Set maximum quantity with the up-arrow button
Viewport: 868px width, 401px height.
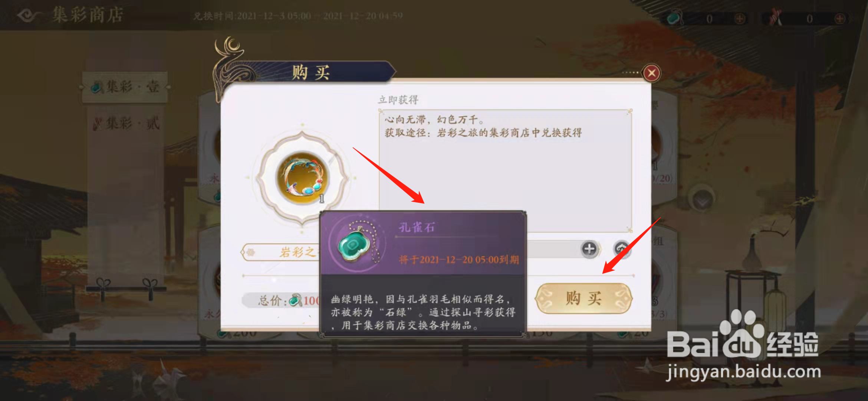tap(622, 249)
